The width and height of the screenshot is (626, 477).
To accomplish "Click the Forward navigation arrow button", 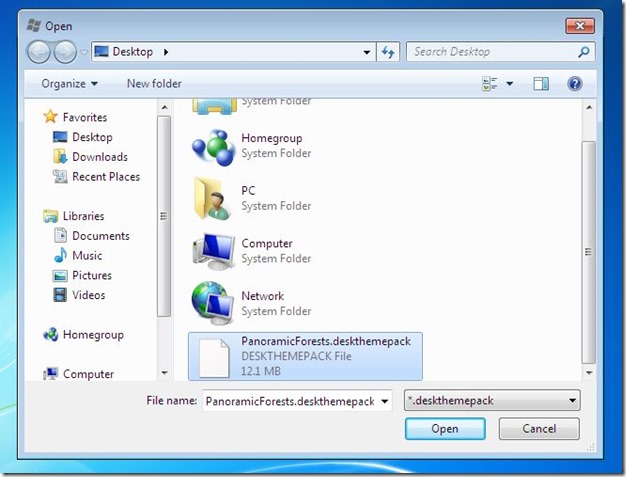I will (65, 52).
